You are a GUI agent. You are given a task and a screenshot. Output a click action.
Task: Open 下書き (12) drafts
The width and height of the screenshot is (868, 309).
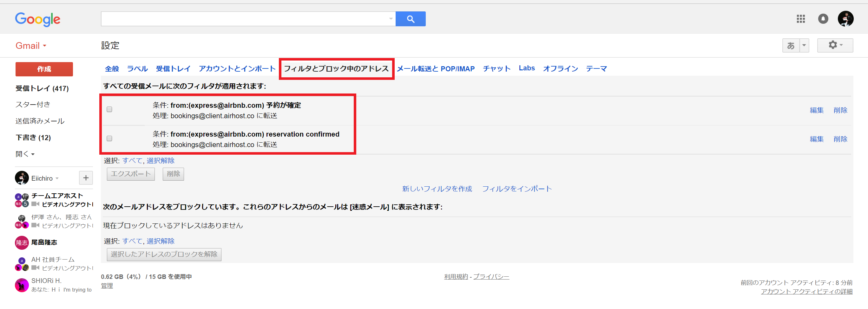[x=33, y=138]
